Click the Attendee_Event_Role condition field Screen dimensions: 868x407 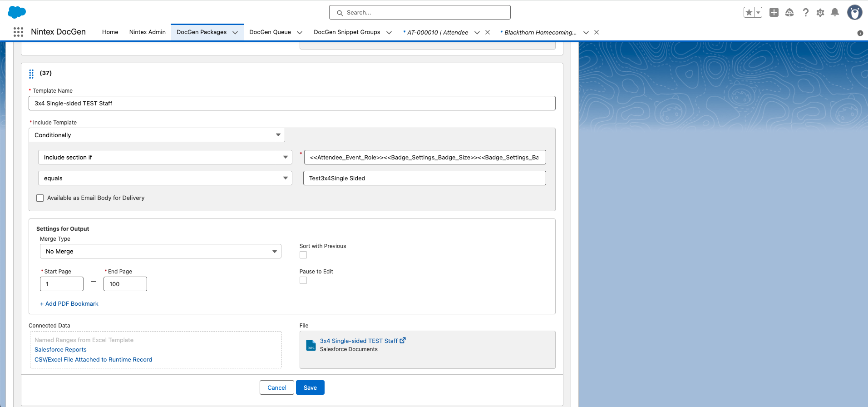425,157
